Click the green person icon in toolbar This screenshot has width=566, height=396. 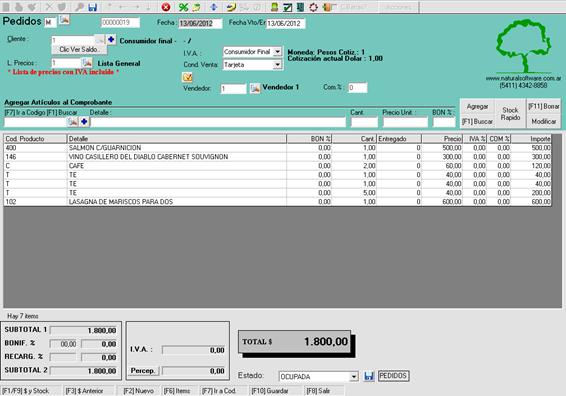tap(274, 7)
